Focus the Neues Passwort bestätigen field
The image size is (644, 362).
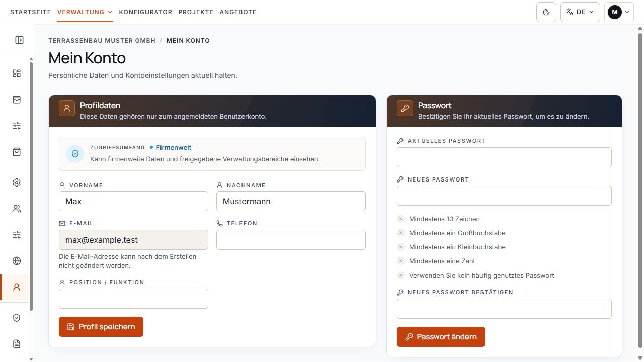504,309
